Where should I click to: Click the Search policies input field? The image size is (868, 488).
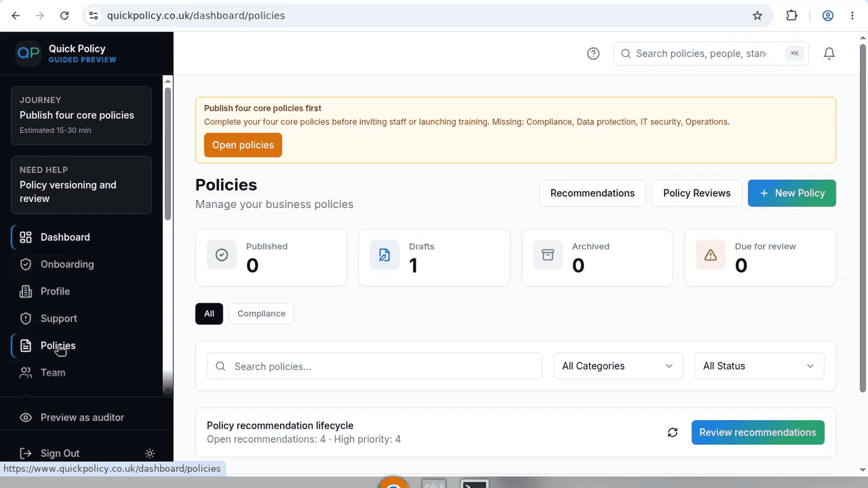(x=374, y=366)
